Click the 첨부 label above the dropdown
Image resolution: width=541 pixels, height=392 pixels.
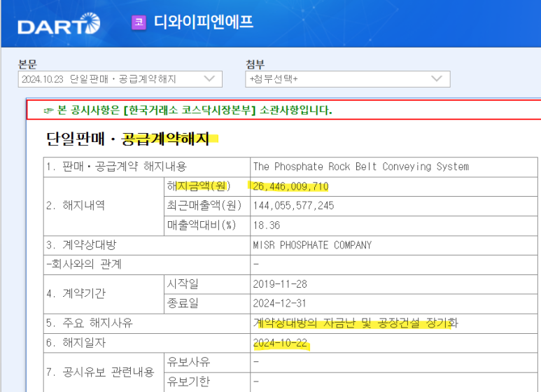255,64
